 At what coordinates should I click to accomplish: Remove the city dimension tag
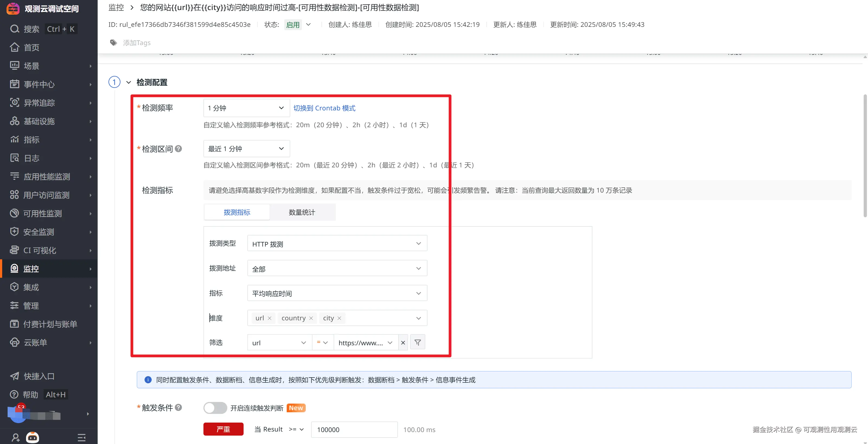coord(339,318)
